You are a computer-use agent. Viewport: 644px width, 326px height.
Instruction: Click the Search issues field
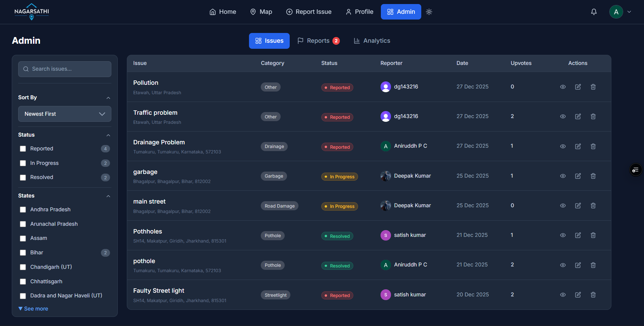[65, 69]
